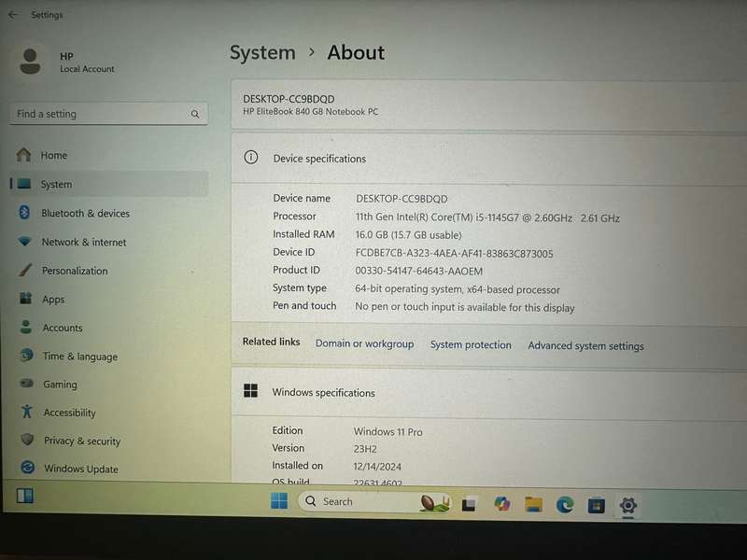747x560 pixels.
Task: Click the Network Wi-Fi icon in sidebar
Action: 25,242
